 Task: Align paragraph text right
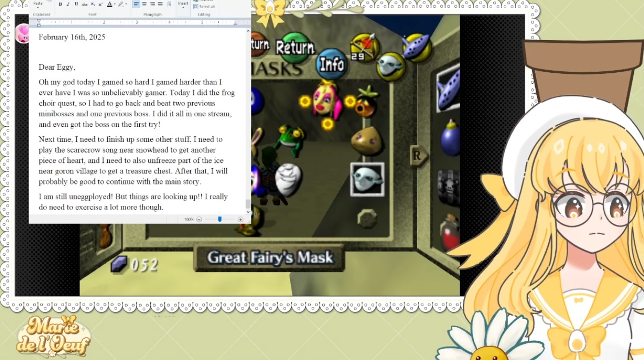152,4
